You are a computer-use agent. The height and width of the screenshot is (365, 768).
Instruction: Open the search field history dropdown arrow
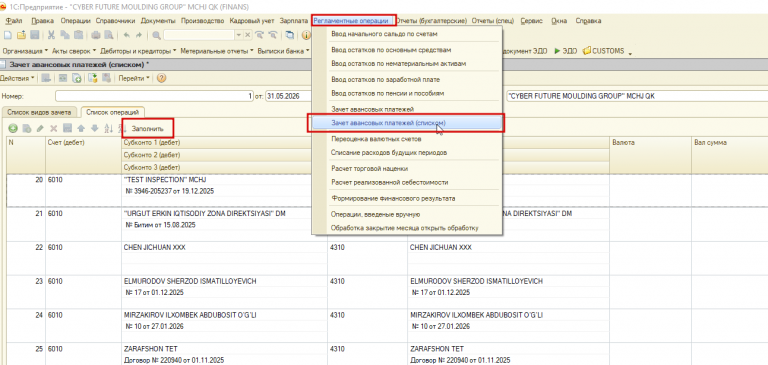239,35
